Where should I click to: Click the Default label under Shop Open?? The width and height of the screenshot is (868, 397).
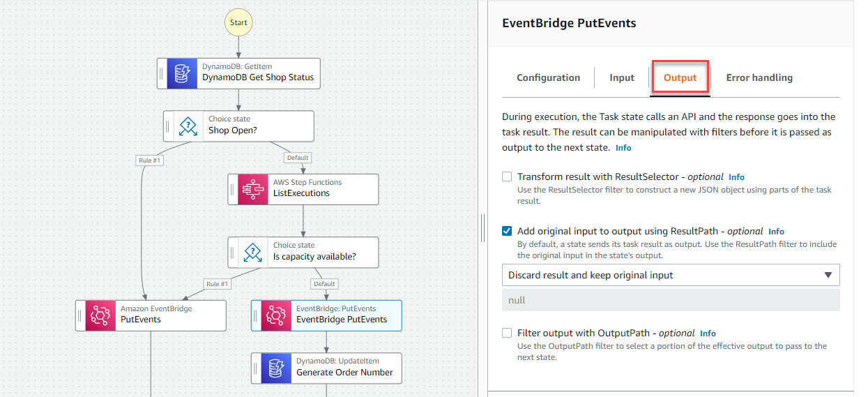[297, 157]
